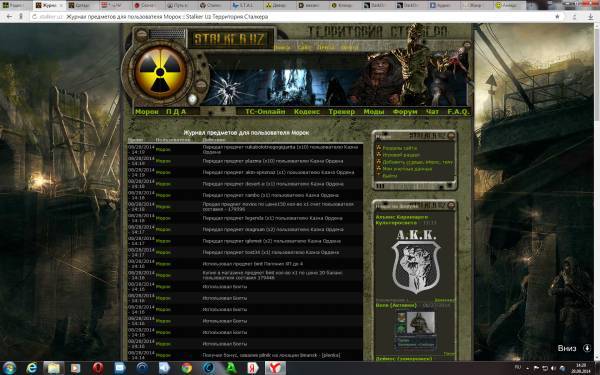Open the ТС-Онлайн menu item
Viewport: 600px width, 375px height.
click(x=265, y=112)
